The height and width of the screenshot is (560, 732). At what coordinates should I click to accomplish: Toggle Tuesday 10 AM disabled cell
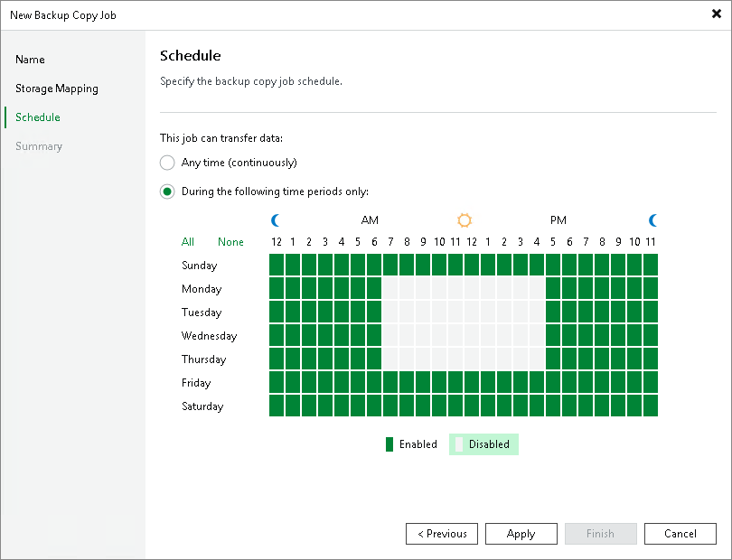(439, 312)
